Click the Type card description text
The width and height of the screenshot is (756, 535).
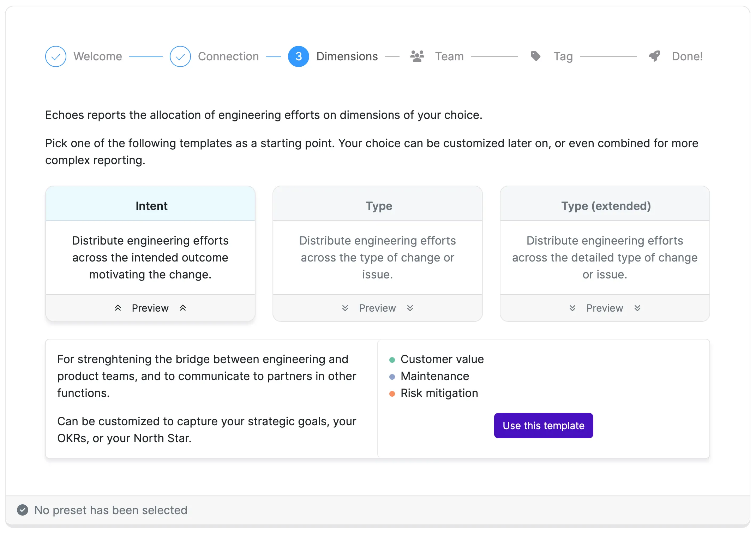[378, 258]
